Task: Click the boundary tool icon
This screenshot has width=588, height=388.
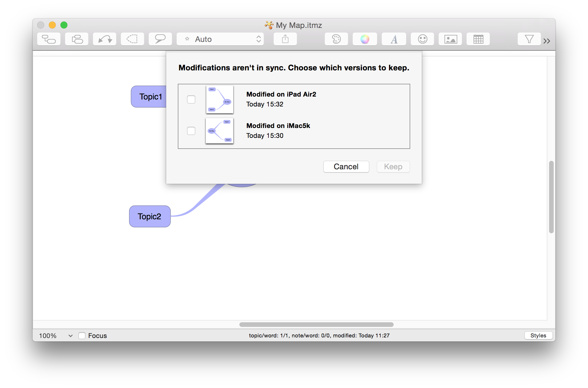Action: [132, 39]
